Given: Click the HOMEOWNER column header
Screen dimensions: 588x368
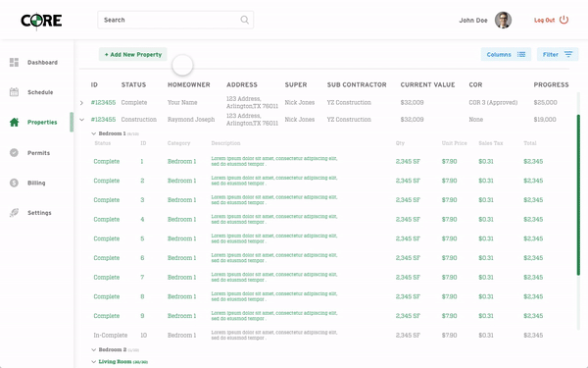Looking at the screenshot, I should [188, 84].
